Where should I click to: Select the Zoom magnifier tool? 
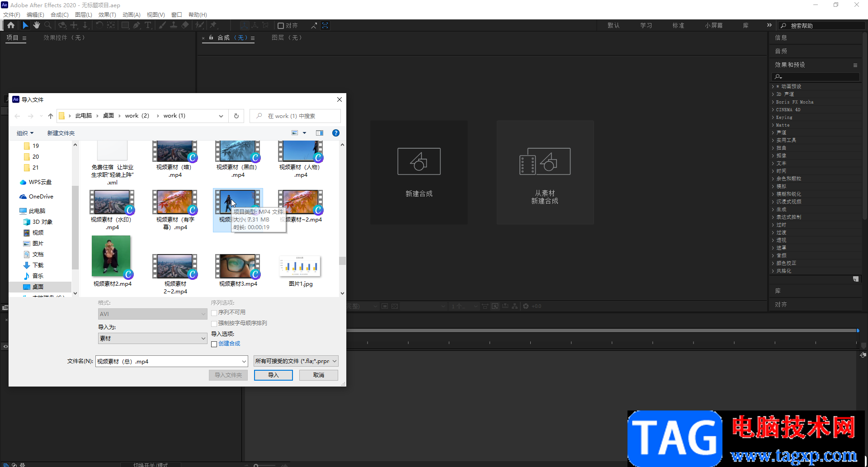[x=48, y=25]
